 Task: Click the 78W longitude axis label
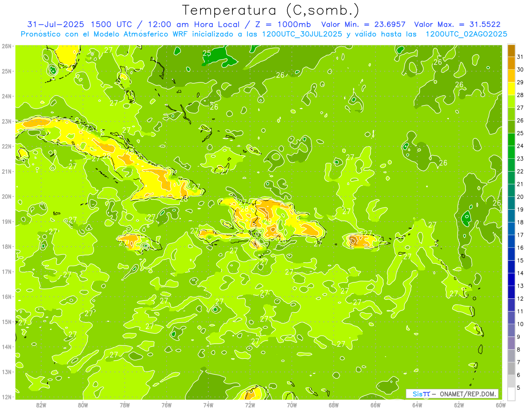tap(125, 405)
